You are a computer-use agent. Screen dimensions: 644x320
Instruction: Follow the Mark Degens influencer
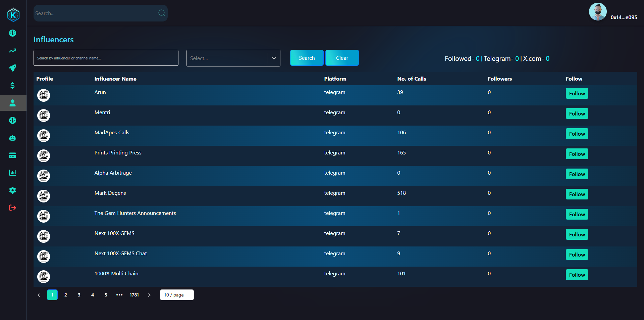[x=577, y=194]
